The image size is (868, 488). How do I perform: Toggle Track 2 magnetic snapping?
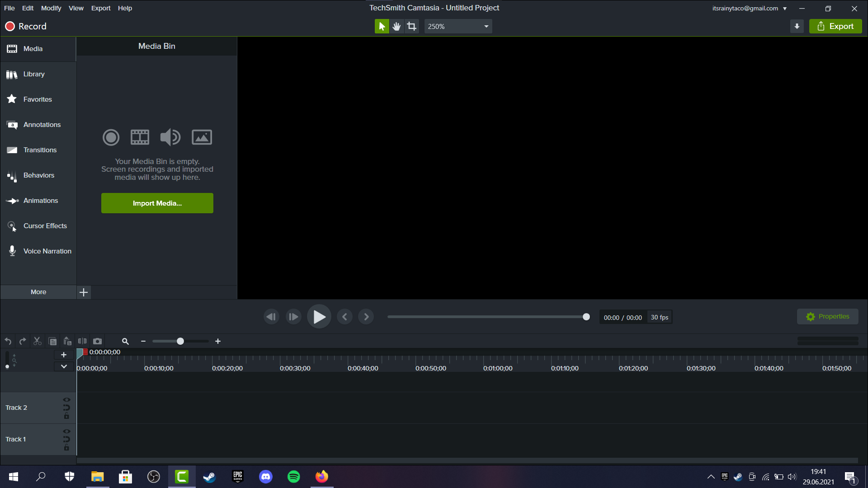(66, 408)
